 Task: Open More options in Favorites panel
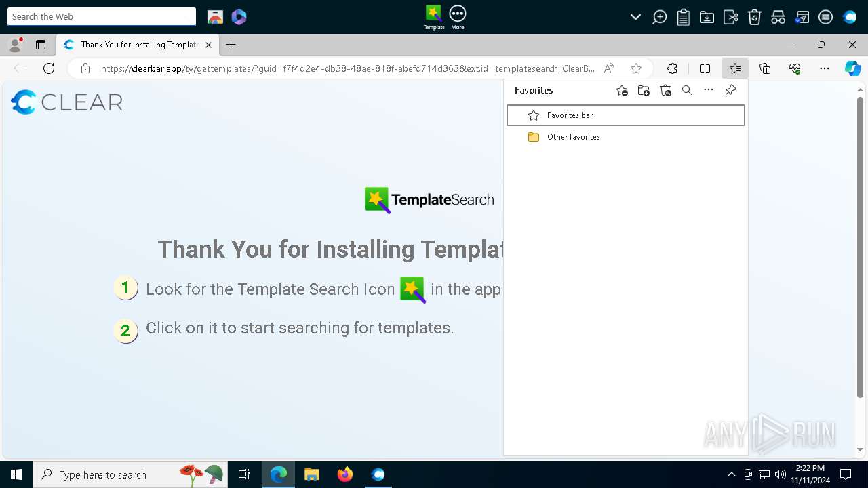pos(709,90)
